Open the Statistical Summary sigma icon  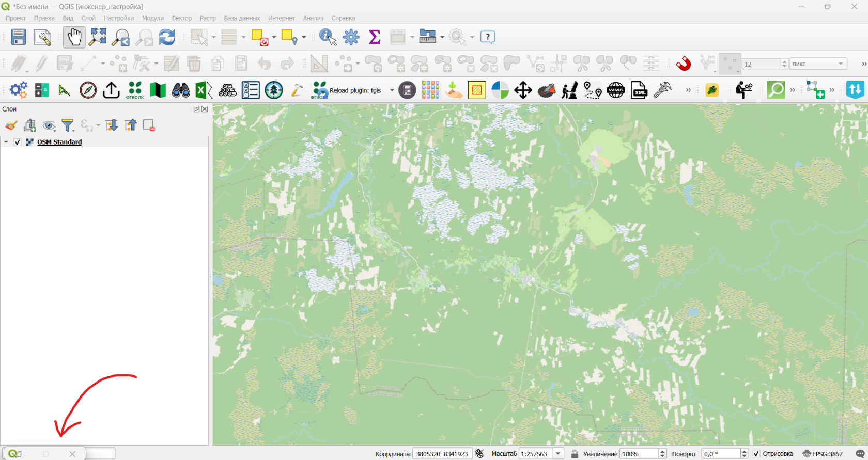375,37
